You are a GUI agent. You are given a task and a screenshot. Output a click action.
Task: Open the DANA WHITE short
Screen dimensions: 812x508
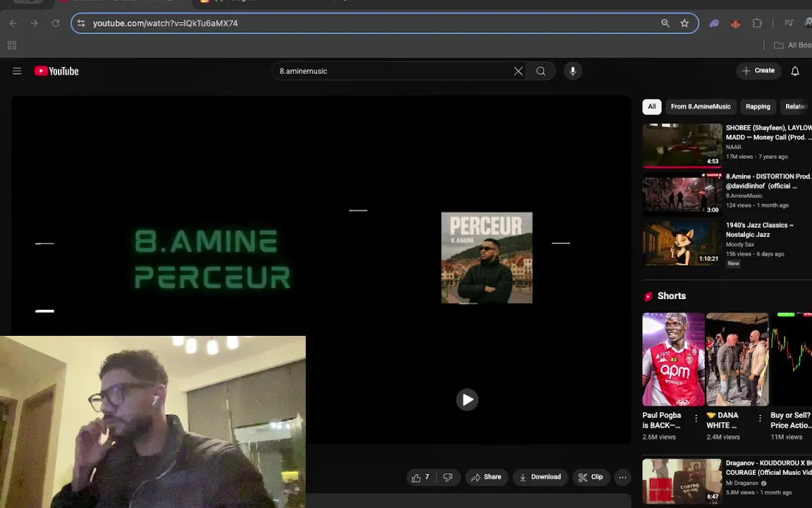[737, 359]
